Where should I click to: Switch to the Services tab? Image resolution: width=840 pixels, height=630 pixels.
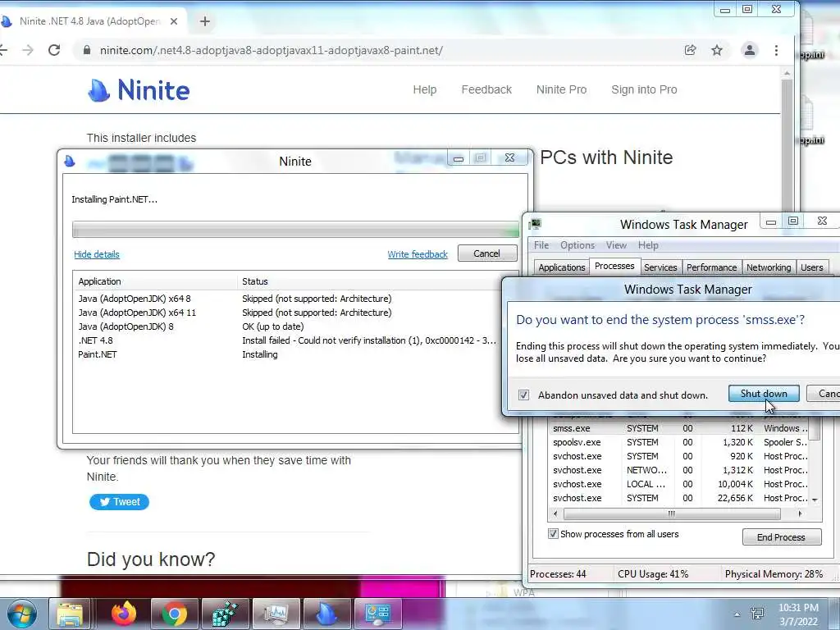[x=660, y=267]
